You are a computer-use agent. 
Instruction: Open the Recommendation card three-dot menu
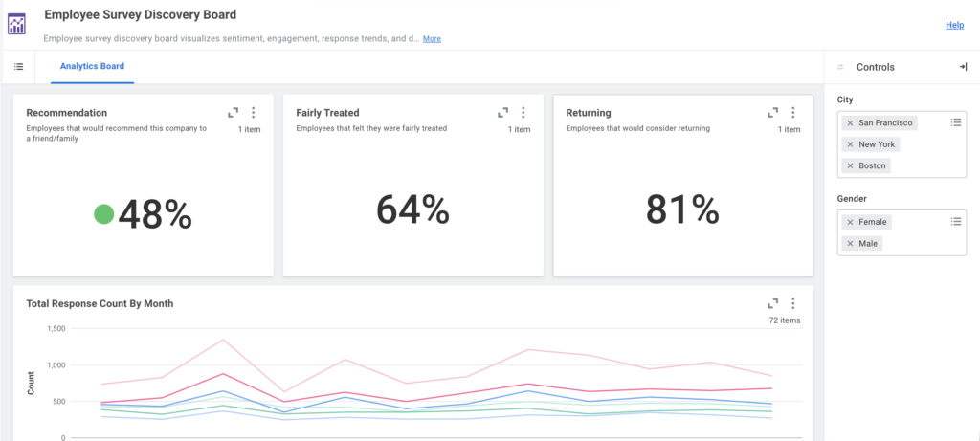point(254,113)
